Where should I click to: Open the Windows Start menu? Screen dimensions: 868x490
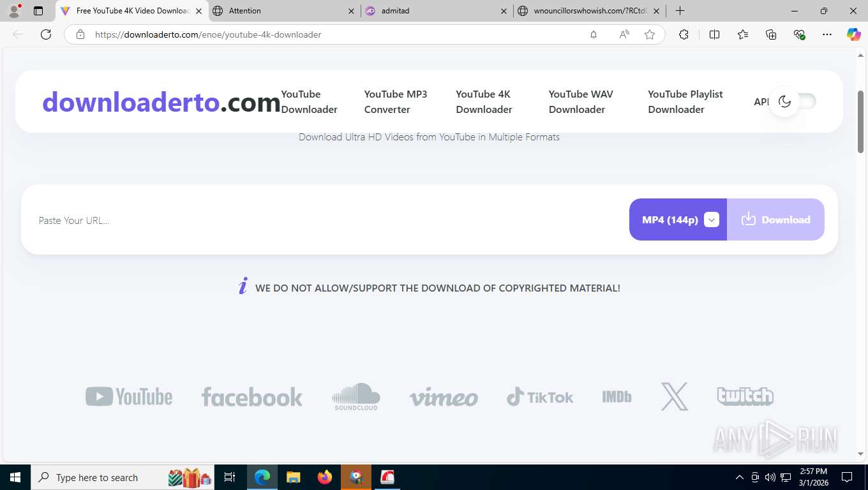pyautogui.click(x=15, y=477)
